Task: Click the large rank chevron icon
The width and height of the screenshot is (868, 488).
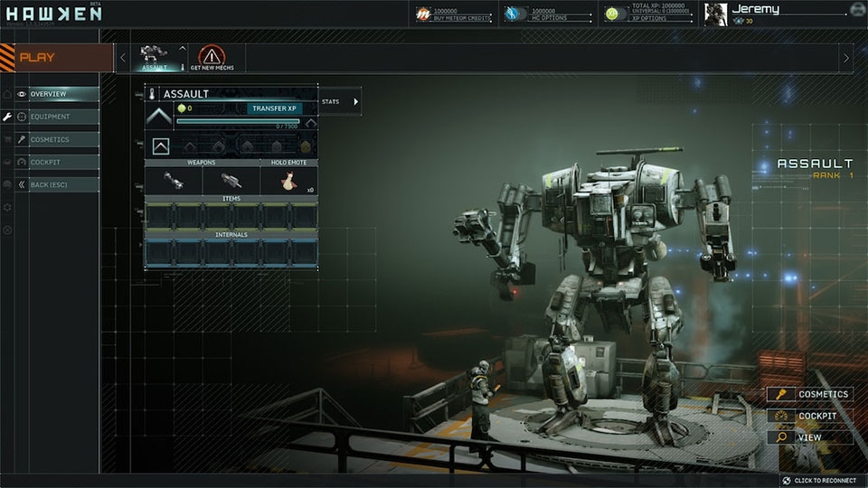Action: tap(159, 117)
